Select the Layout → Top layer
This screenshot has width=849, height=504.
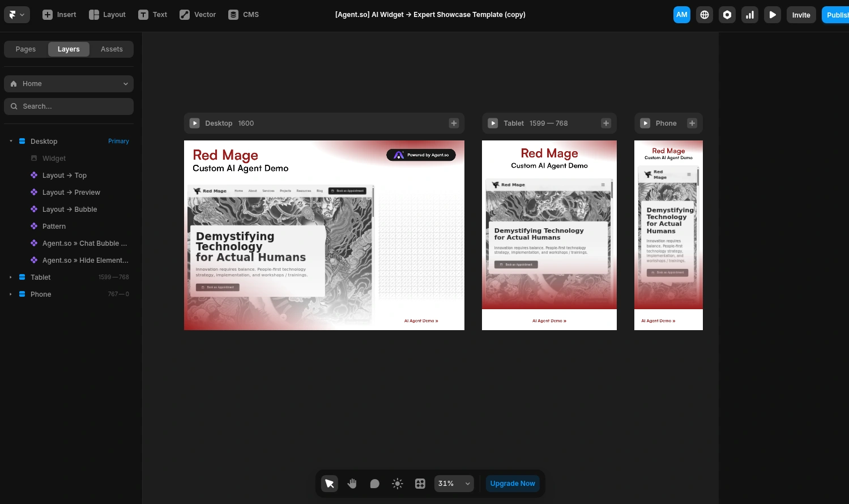point(69,175)
